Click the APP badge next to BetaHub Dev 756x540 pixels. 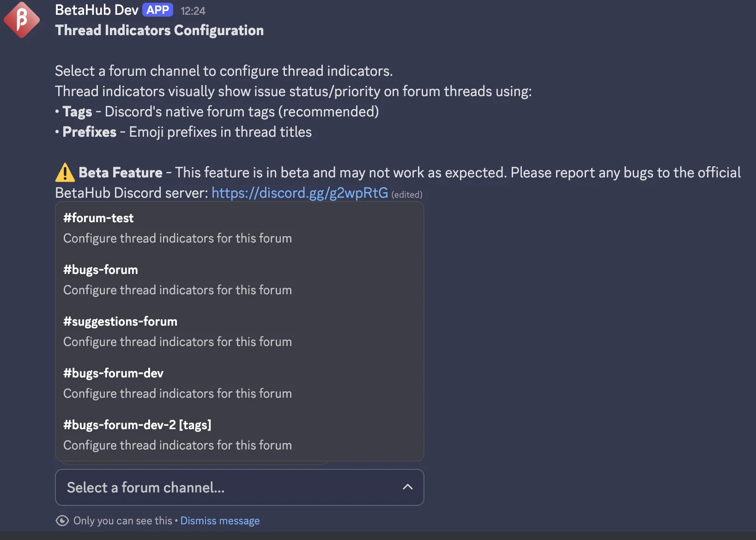157,9
